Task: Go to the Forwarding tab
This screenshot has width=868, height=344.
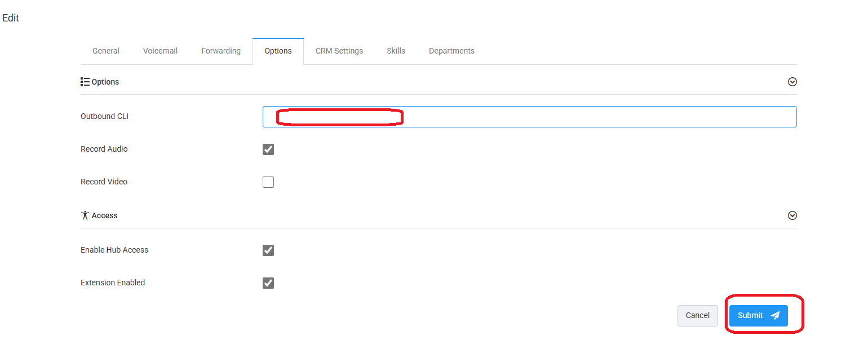Action: pyautogui.click(x=221, y=51)
